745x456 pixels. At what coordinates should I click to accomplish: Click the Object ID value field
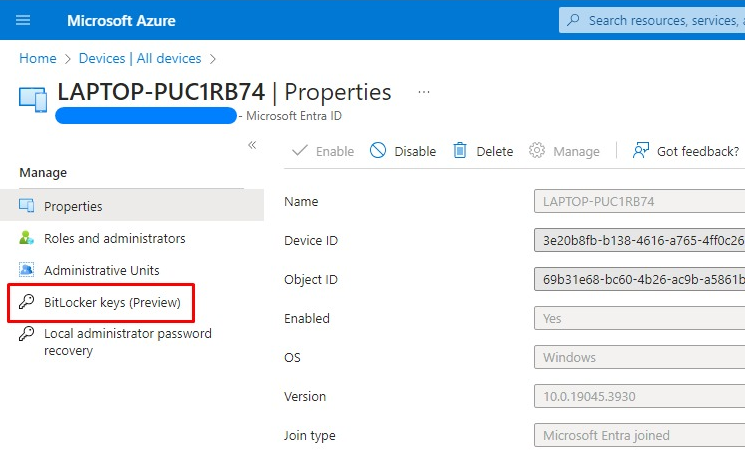[640, 279]
